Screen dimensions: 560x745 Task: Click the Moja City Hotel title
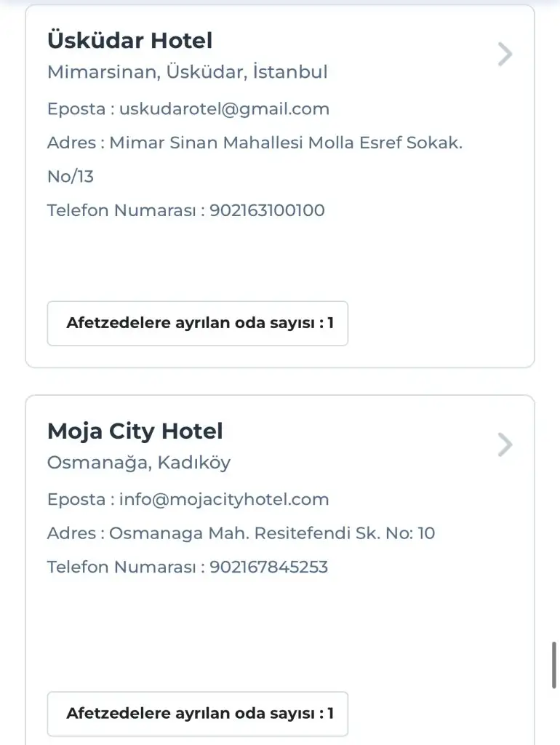135,431
